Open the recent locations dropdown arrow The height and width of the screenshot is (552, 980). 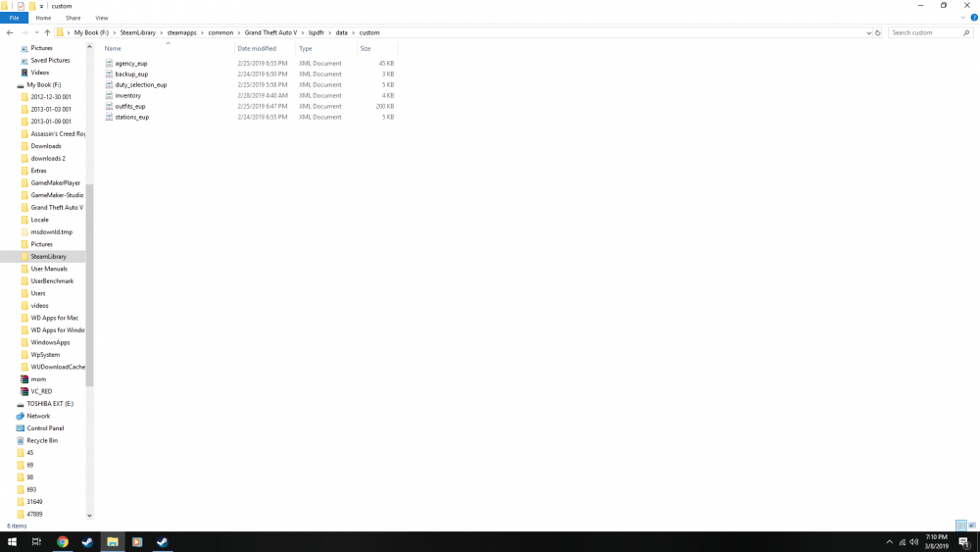[36, 32]
